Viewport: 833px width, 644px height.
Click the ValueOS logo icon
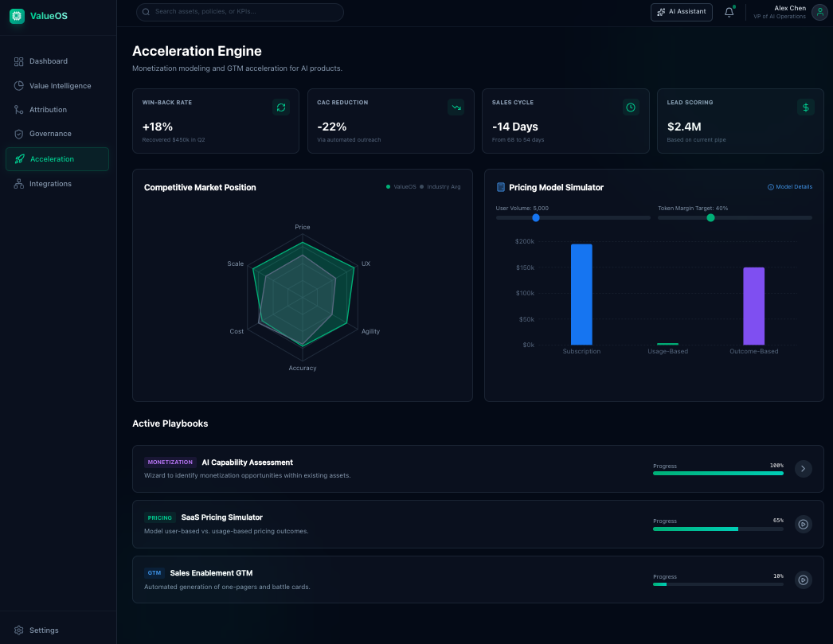pyautogui.click(x=17, y=16)
